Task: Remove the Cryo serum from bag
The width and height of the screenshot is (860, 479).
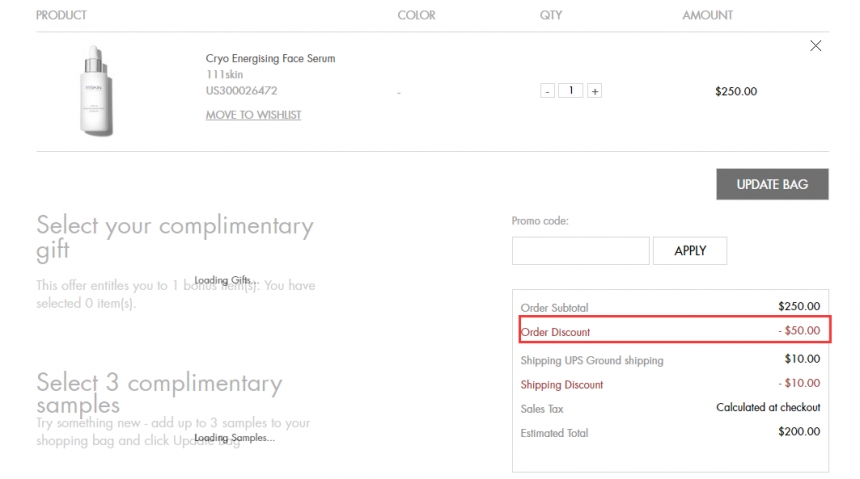Action: coord(815,46)
